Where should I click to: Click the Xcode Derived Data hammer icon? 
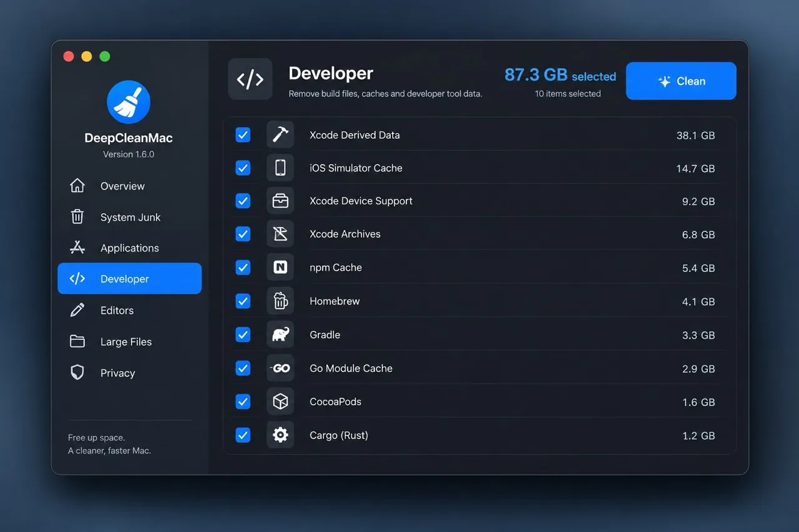280,135
